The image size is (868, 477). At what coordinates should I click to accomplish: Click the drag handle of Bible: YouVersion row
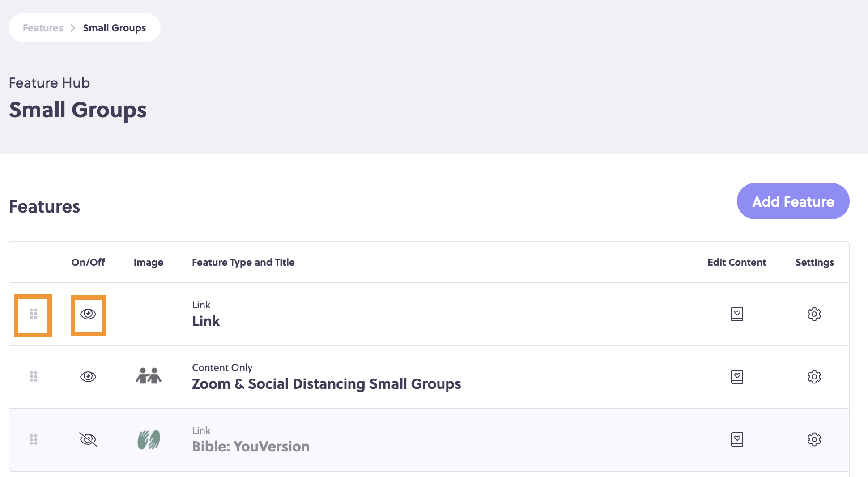[x=34, y=439]
